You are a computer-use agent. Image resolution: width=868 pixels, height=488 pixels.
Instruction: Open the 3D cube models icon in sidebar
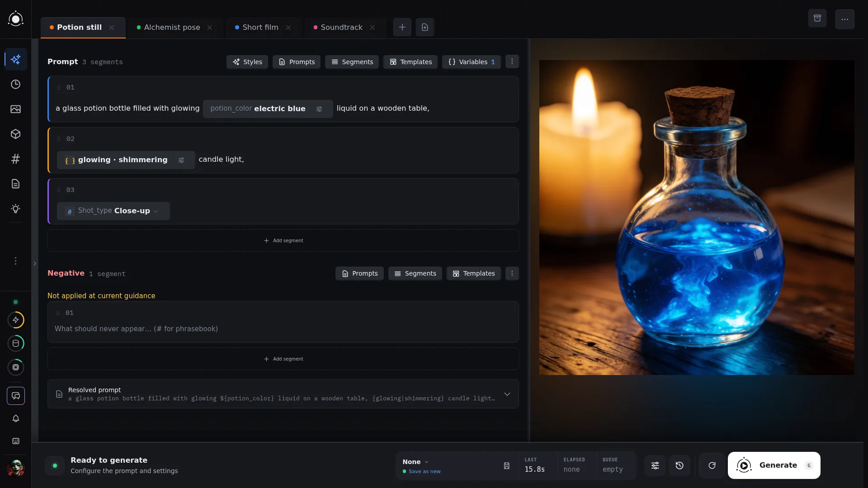tap(16, 134)
